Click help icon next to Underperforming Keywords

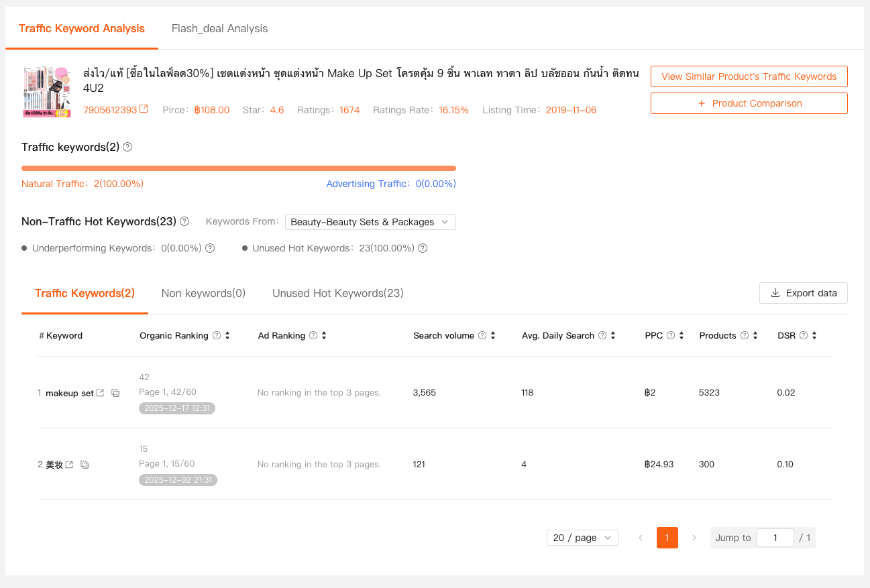click(210, 248)
